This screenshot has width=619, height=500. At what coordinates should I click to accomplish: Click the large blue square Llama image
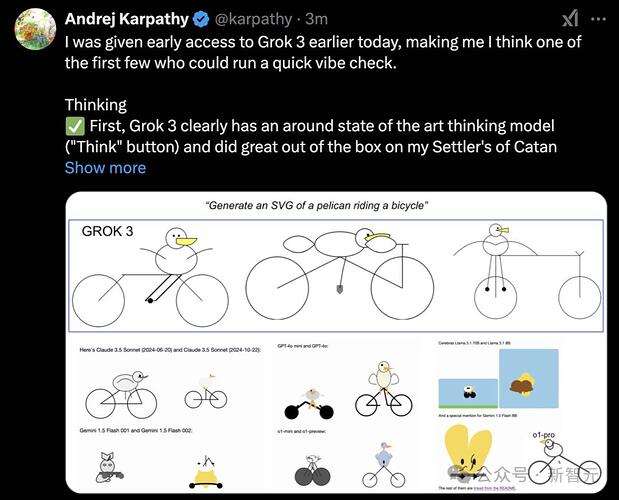point(529,378)
